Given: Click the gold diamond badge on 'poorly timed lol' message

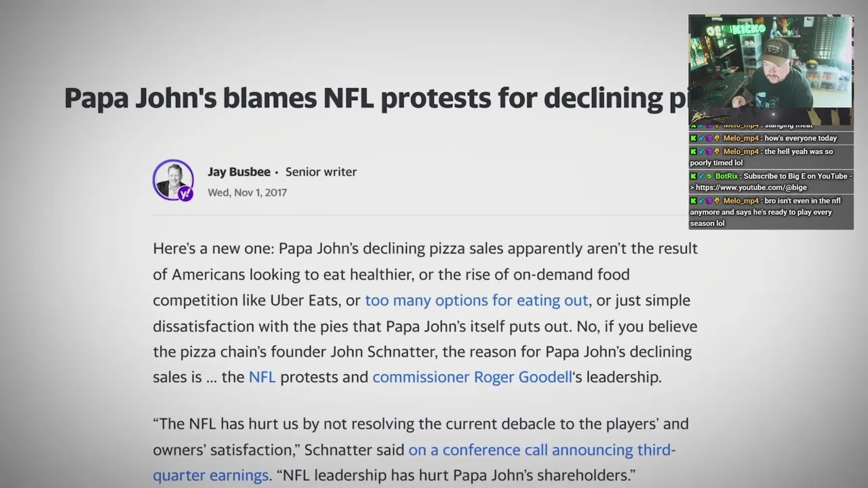Looking at the screenshot, I should pos(717,152).
